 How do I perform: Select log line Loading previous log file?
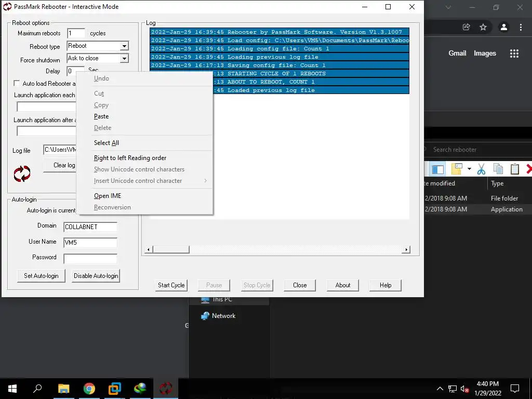pos(279,57)
